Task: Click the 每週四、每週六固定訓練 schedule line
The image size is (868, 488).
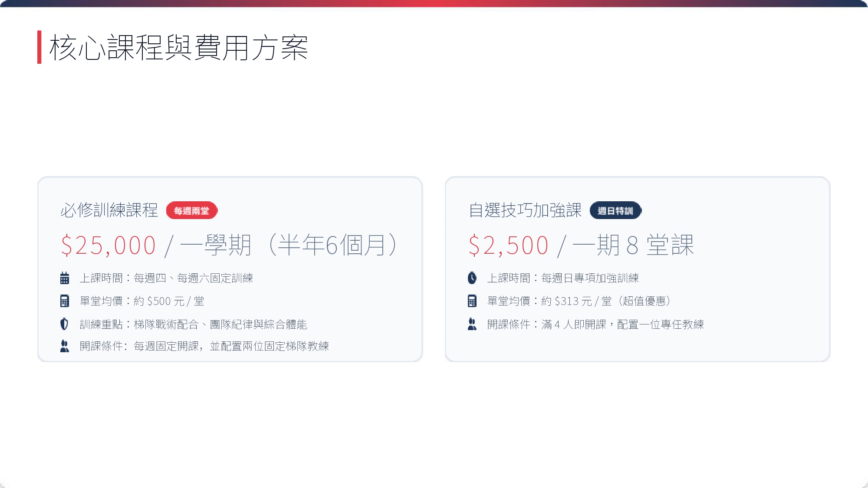Action: pos(167,278)
